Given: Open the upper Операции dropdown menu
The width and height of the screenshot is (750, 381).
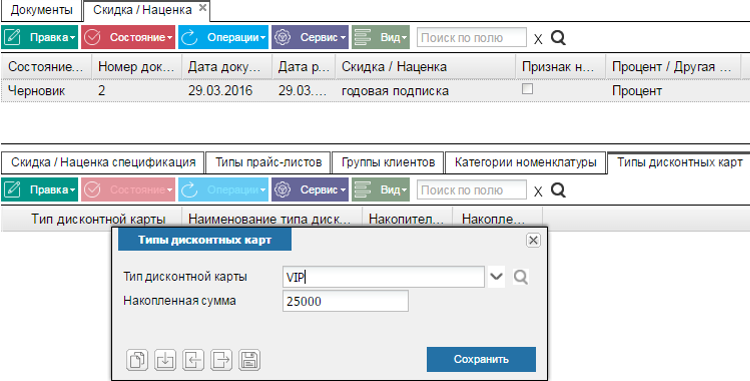Looking at the screenshot, I should (x=223, y=37).
